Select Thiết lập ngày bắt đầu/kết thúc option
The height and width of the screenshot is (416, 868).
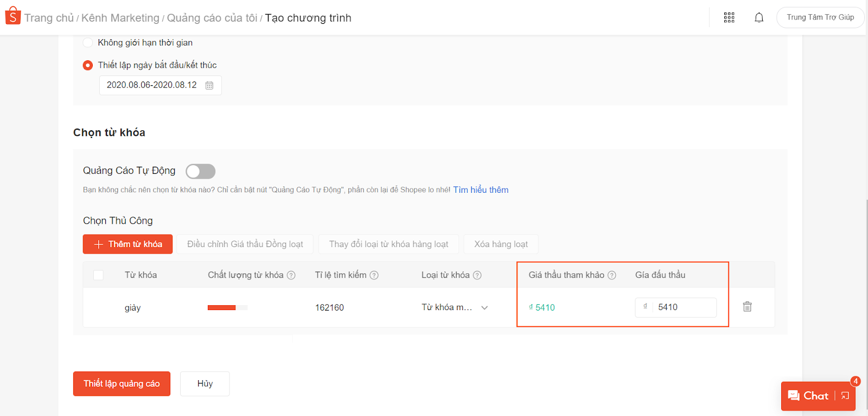pyautogui.click(x=88, y=65)
